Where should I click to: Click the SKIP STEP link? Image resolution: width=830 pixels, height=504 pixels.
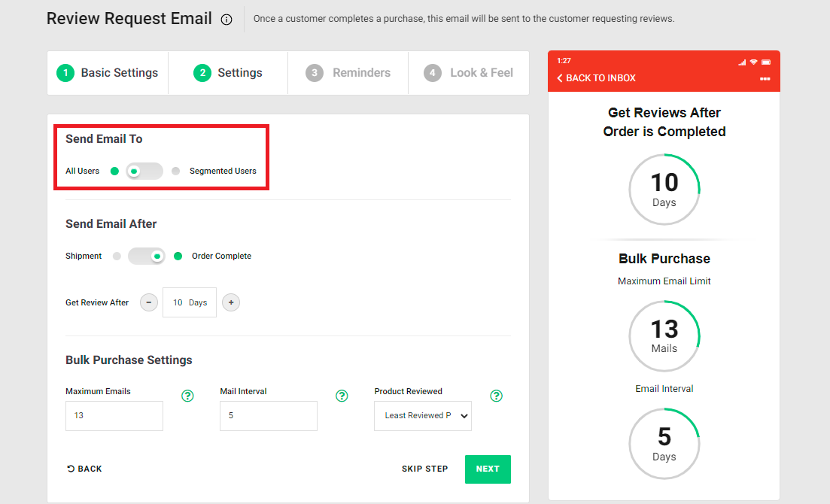[x=424, y=469]
